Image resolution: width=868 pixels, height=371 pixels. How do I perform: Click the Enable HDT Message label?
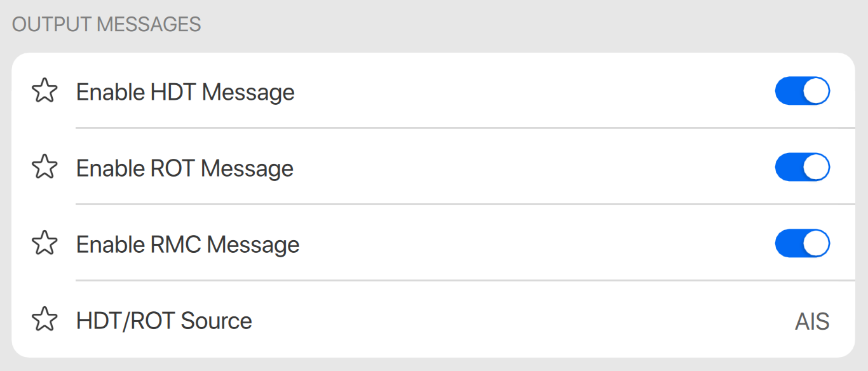[x=185, y=93]
